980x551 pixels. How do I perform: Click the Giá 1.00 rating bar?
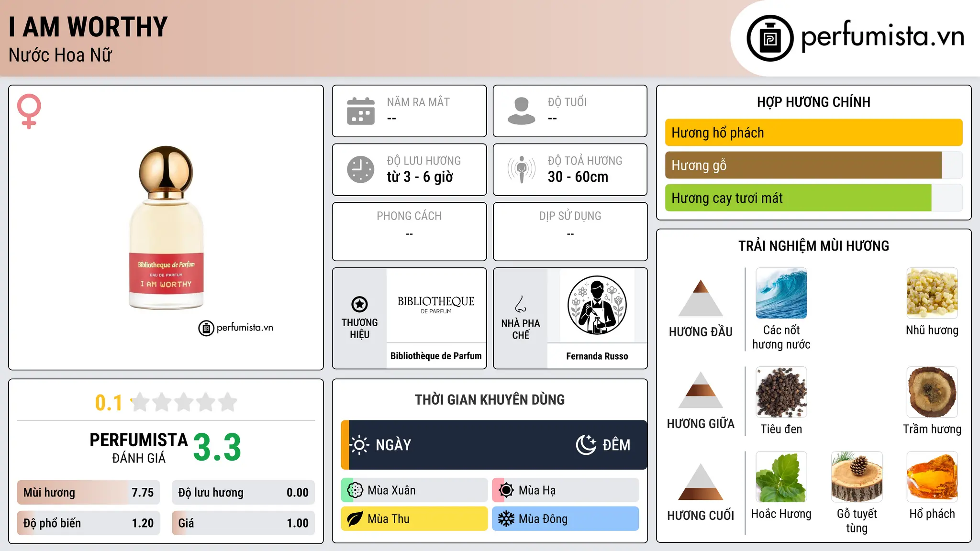click(x=244, y=523)
